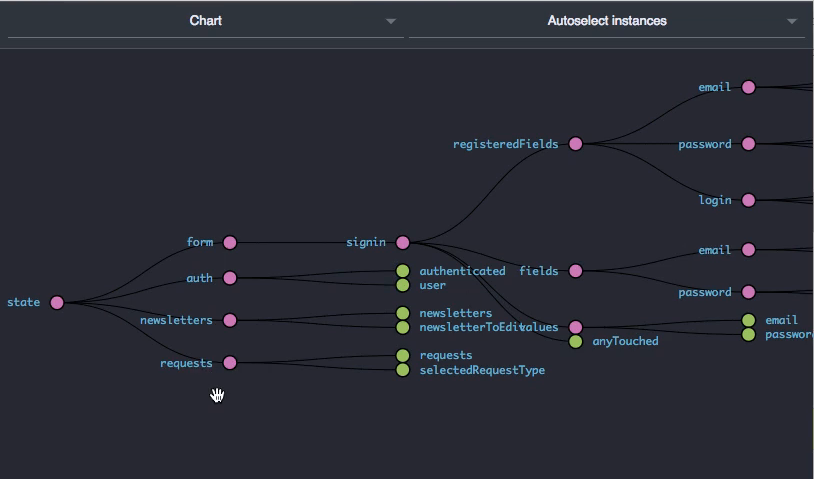Image resolution: width=814 pixels, height=479 pixels.
Task: Open the Autoselect instances dropdown
Action: point(606,21)
